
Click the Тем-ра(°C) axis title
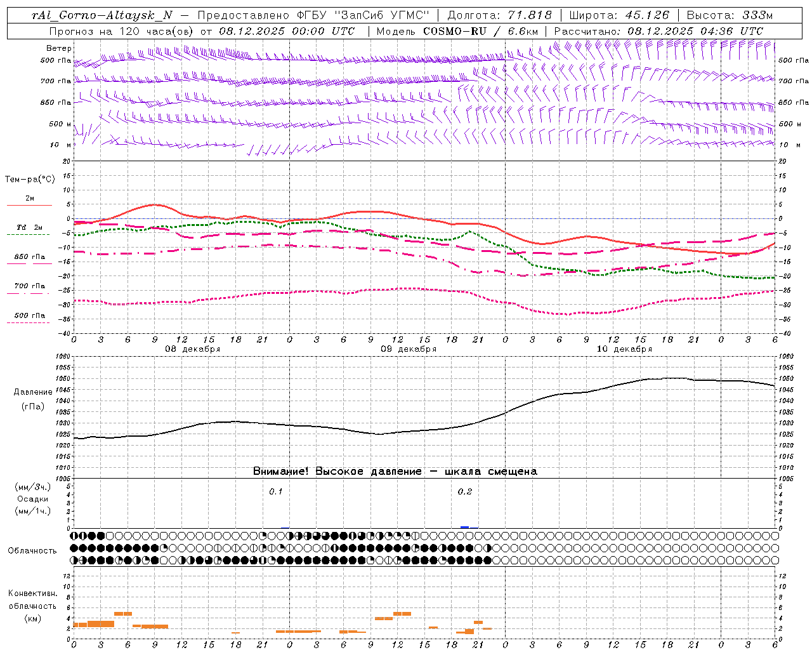tap(30, 180)
